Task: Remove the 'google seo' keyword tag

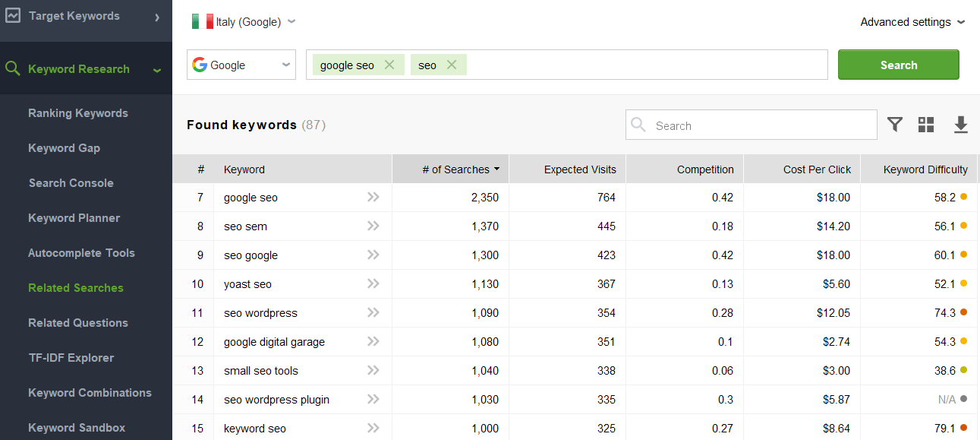Action: coord(389,65)
